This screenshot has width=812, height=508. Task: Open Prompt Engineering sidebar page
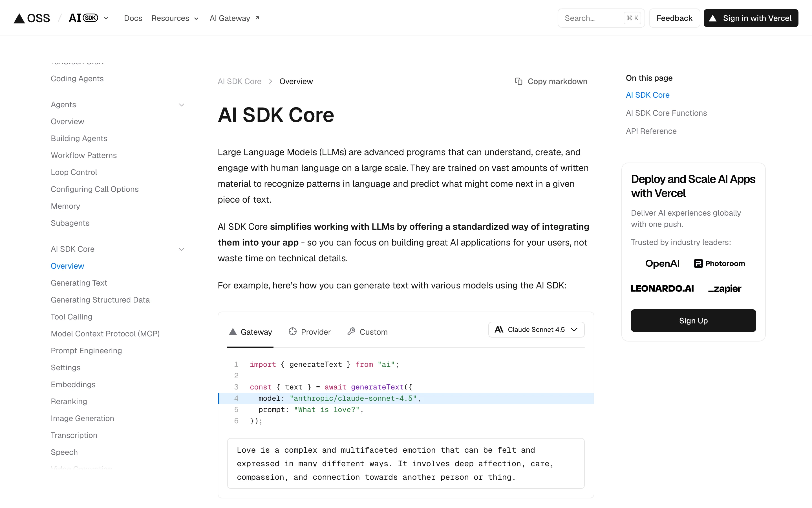86,351
